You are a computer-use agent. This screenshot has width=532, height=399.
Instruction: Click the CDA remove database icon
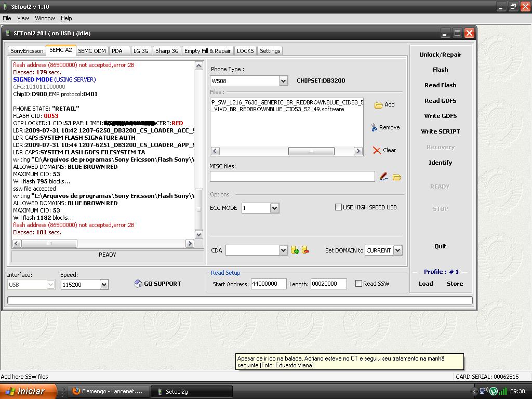[x=305, y=250]
